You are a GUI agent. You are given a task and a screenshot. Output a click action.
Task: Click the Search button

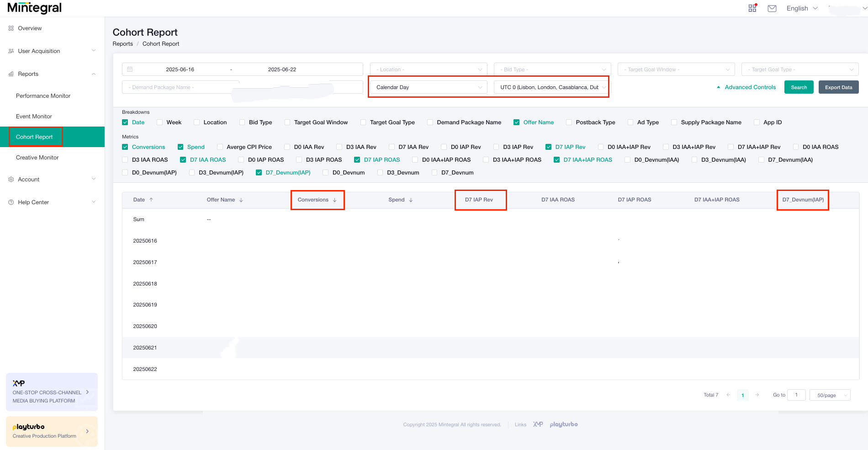(799, 87)
